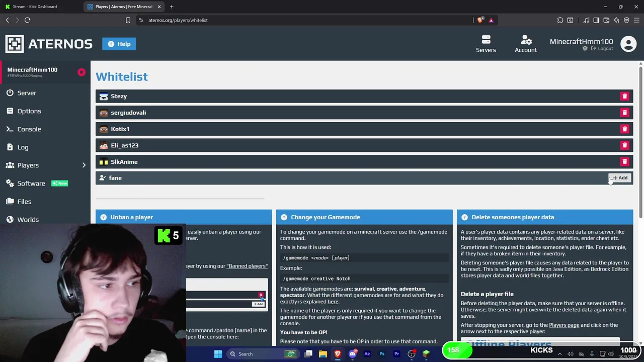
Task: Click the taskbar Search box
Action: [263, 354]
